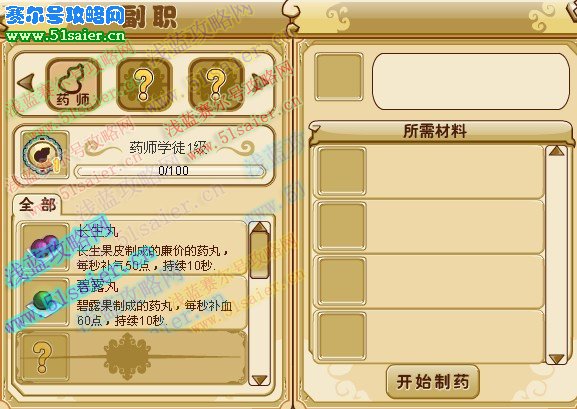Select the second locked question-mark profession
This screenshot has height=409, width=577.
tap(216, 85)
